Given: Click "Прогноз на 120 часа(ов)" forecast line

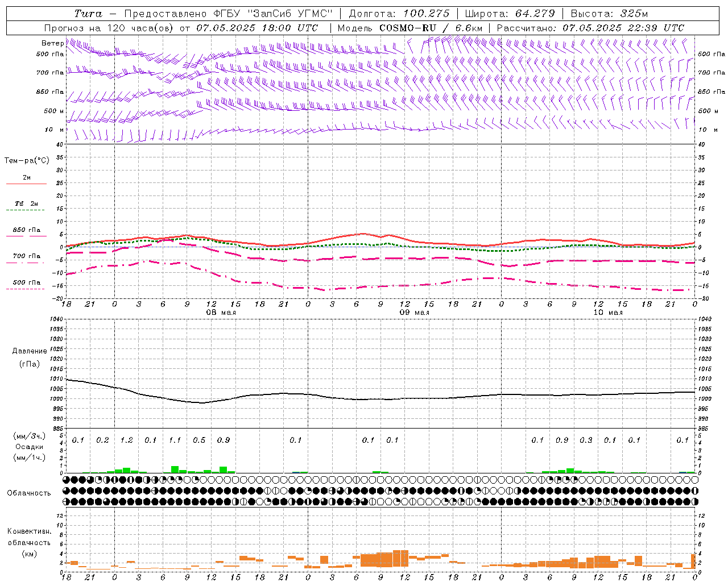Looking at the screenshot, I should click(109, 28).
